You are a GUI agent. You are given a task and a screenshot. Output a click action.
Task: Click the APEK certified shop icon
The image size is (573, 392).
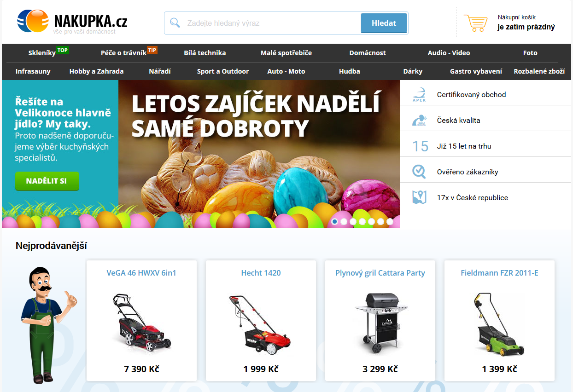click(x=419, y=94)
